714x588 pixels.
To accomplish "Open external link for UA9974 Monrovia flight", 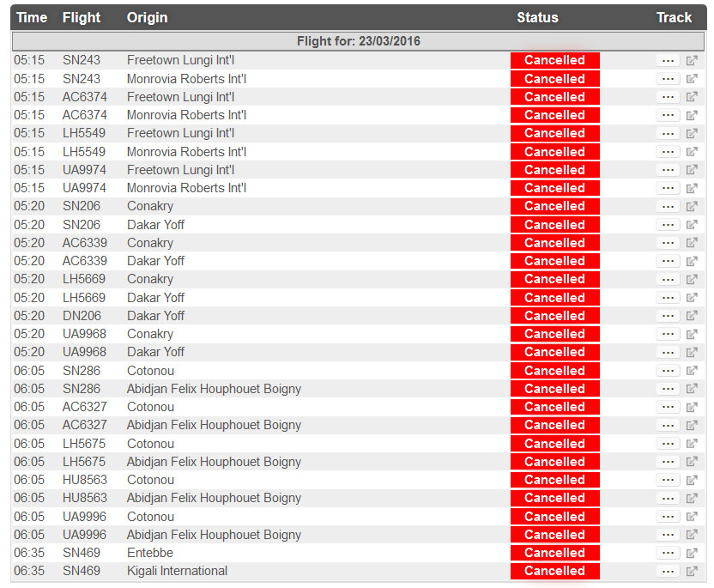I will [x=692, y=188].
